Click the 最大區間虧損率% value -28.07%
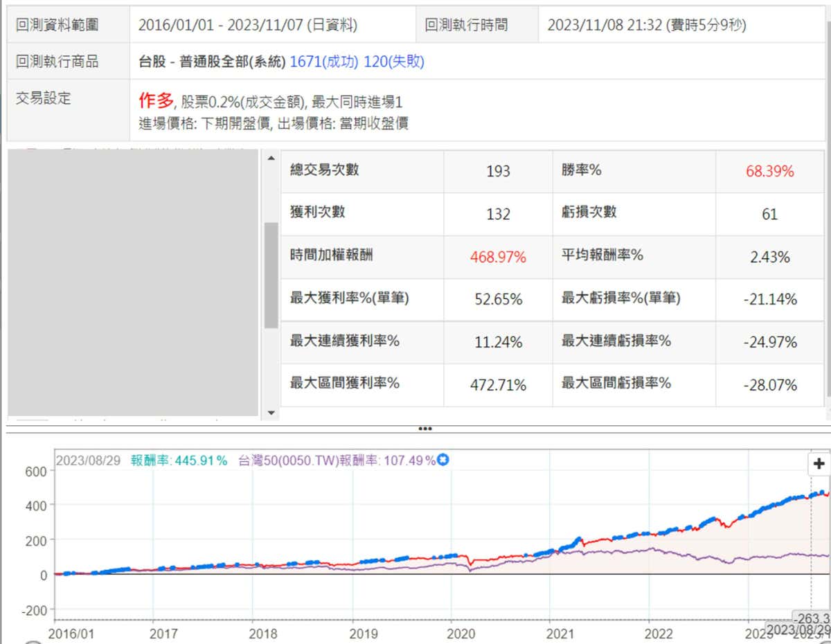 [x=769, y=385]
